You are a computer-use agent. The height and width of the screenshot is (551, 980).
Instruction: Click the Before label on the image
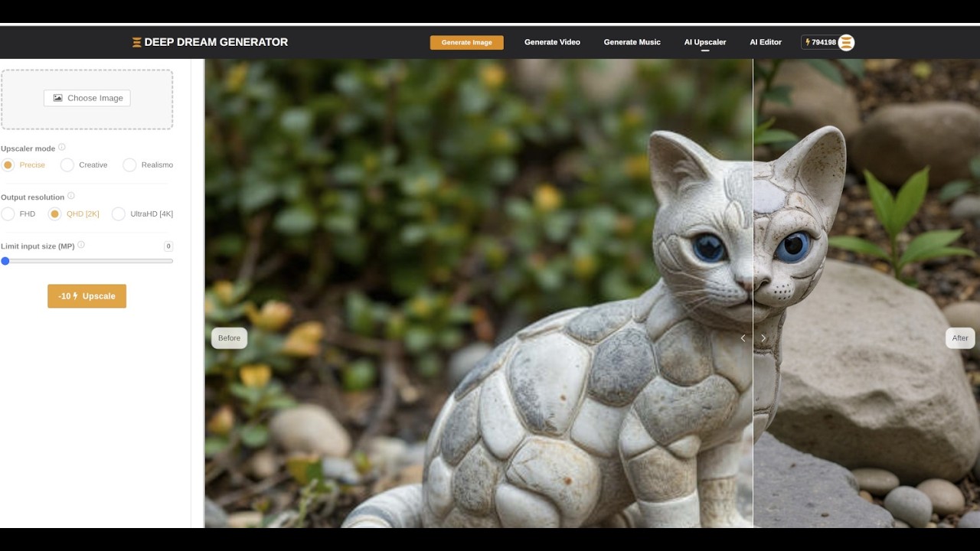pos(229,337)
